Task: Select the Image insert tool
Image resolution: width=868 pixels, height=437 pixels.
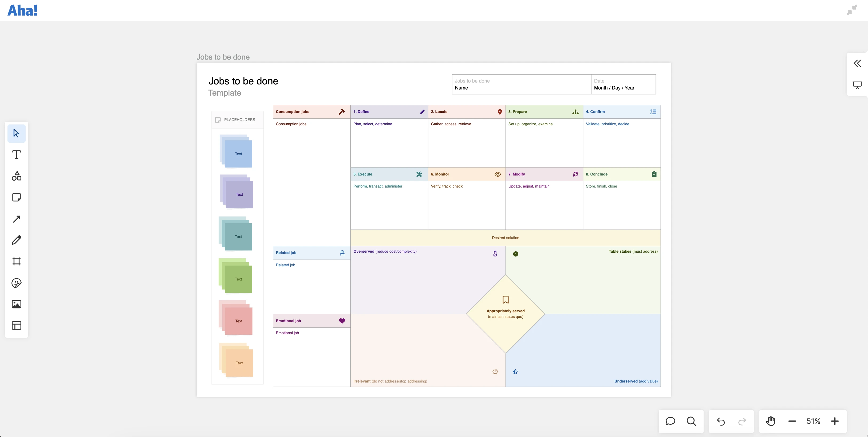Action: [x=16, y=304]
